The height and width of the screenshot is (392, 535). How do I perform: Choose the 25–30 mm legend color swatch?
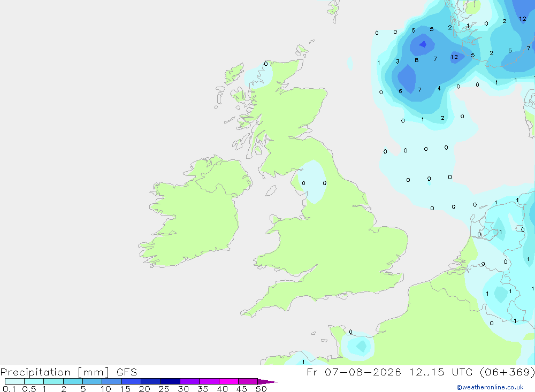170,381
